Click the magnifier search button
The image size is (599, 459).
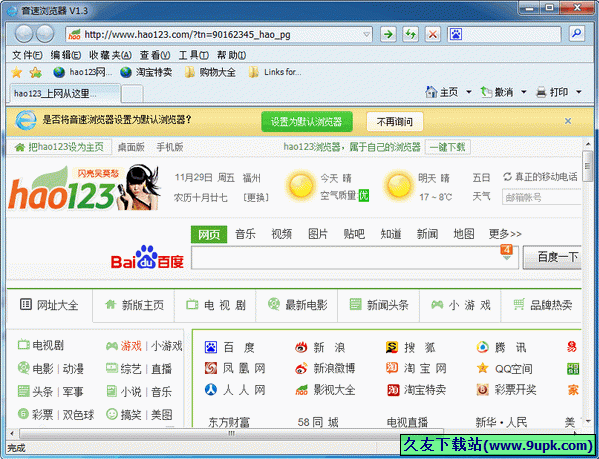[x=577, y=34]
